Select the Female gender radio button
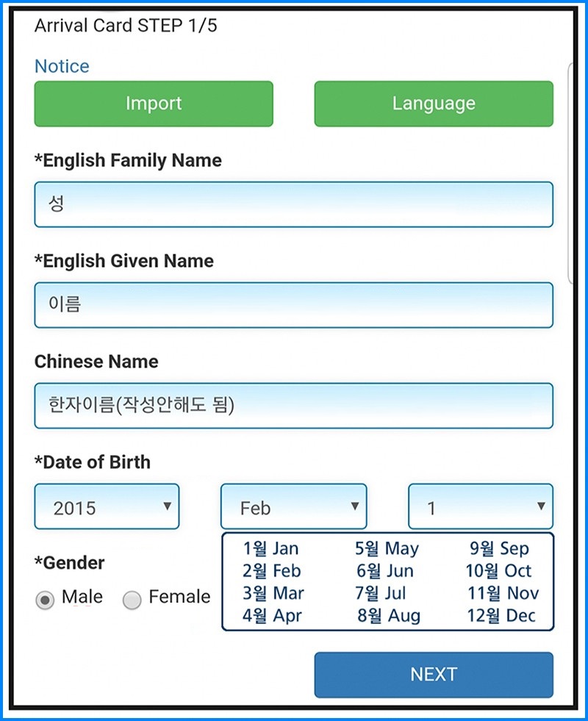Viewport: 588px width, 721px height. (132, 600)
